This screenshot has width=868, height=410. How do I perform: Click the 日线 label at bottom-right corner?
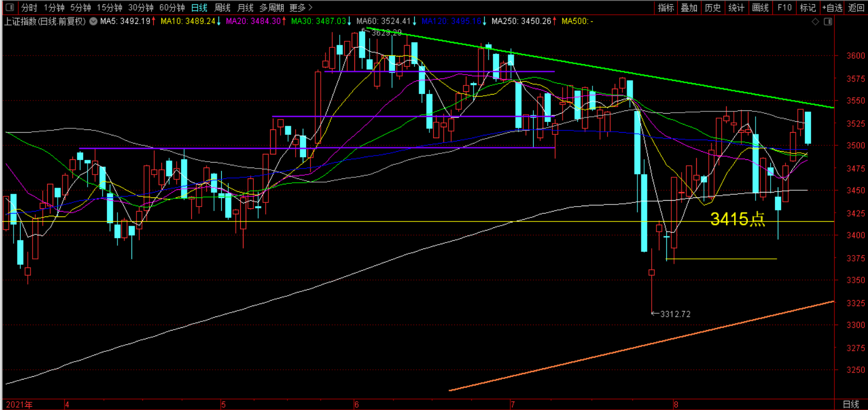[x=851, y=405]
